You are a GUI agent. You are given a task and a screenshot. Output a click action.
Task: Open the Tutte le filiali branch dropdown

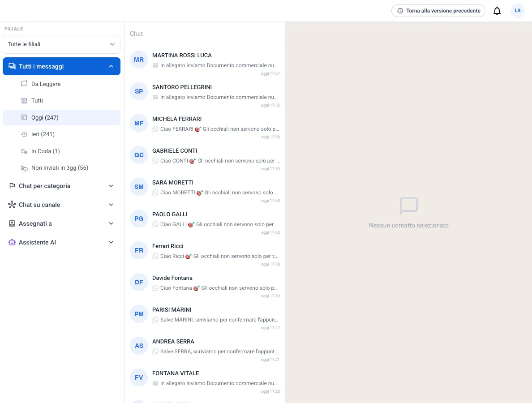(61, 44)
